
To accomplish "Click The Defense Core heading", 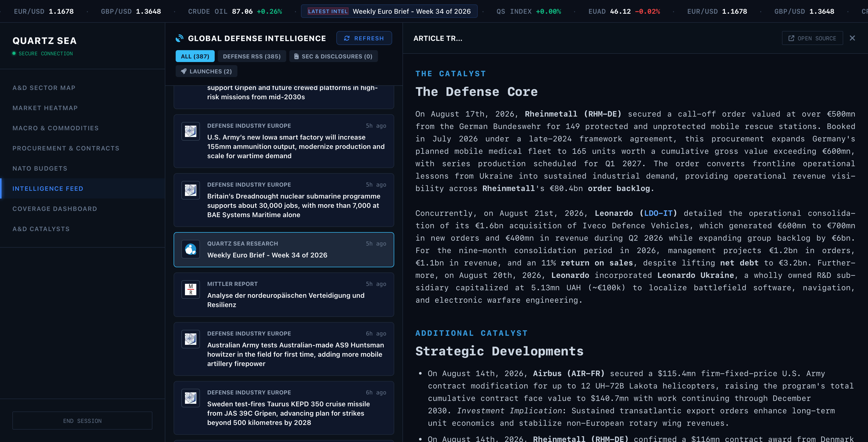I will [x=476, y=91].
